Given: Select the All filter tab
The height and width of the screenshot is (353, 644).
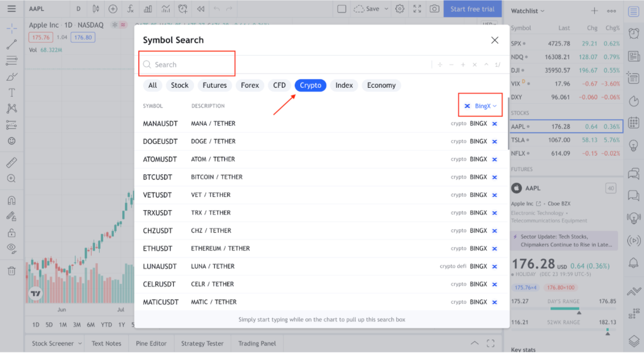Looking at the screenshot, I should 152,85.
